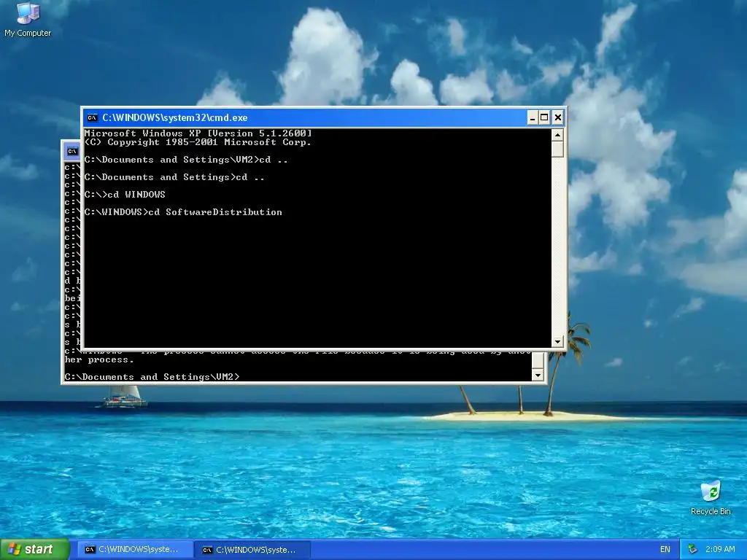
Task: Open the Recycle Bin desktop icon
Action: tap(711, 497)
